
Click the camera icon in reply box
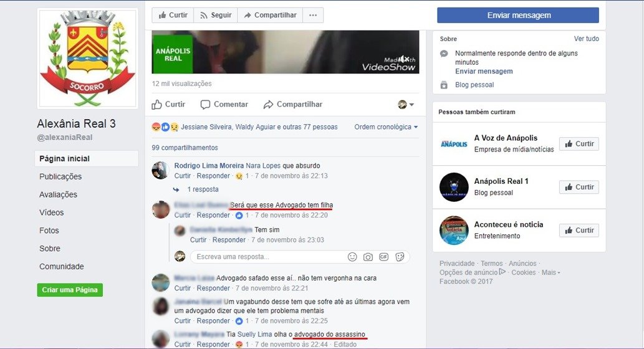(x=368, y=257)
